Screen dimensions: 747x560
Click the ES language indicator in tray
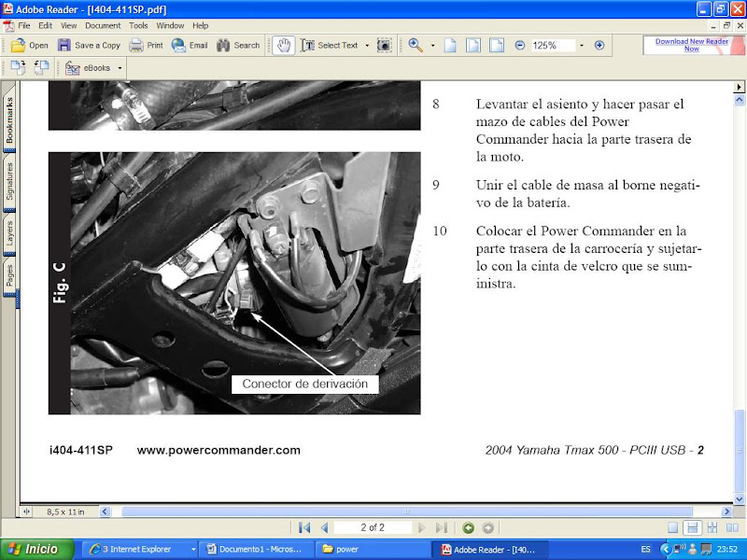[645, 549]
